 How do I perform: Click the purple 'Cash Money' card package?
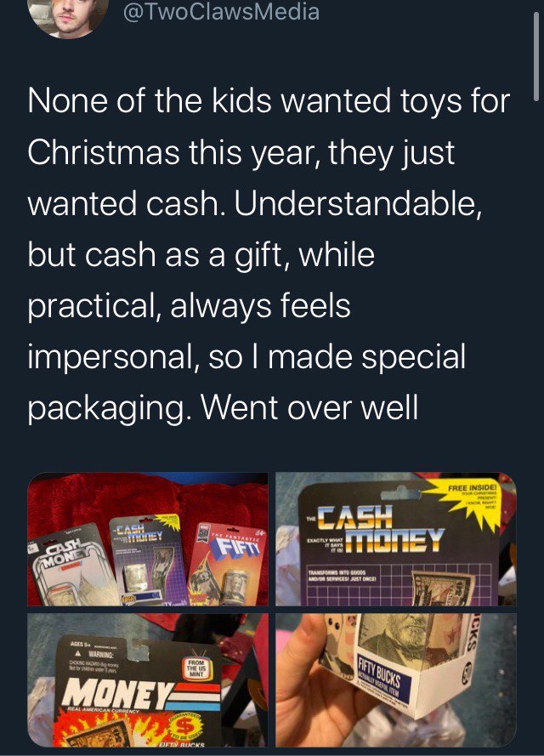tap(149, 560)
